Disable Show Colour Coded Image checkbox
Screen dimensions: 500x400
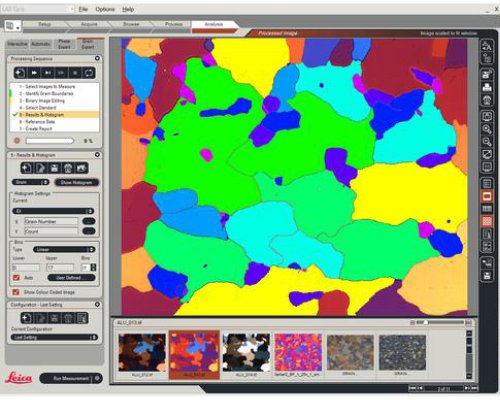tap(16, 292)
